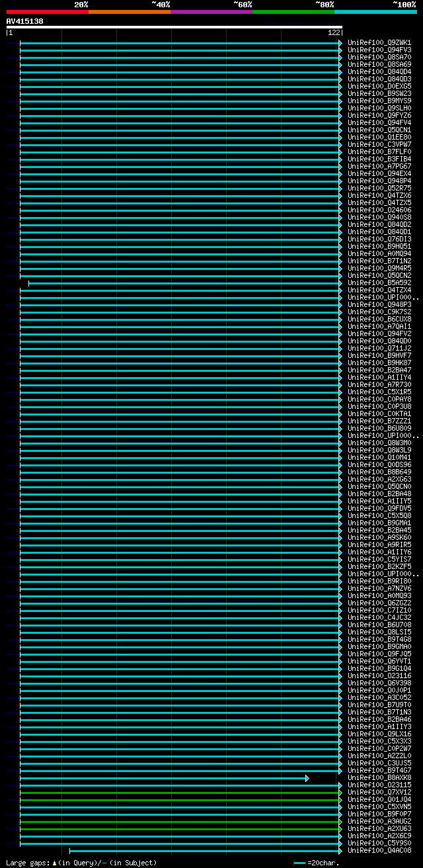Select hit label UniRef100_C3VPW7
This screenshot has width=423, height=868.
(x=379, y=145)
